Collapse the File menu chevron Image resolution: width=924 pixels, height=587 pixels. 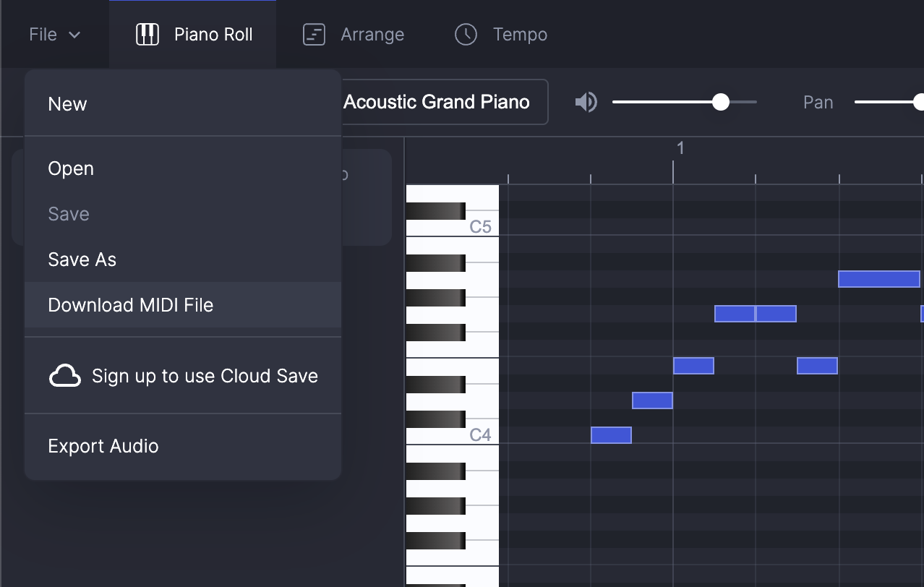[74, 35]
